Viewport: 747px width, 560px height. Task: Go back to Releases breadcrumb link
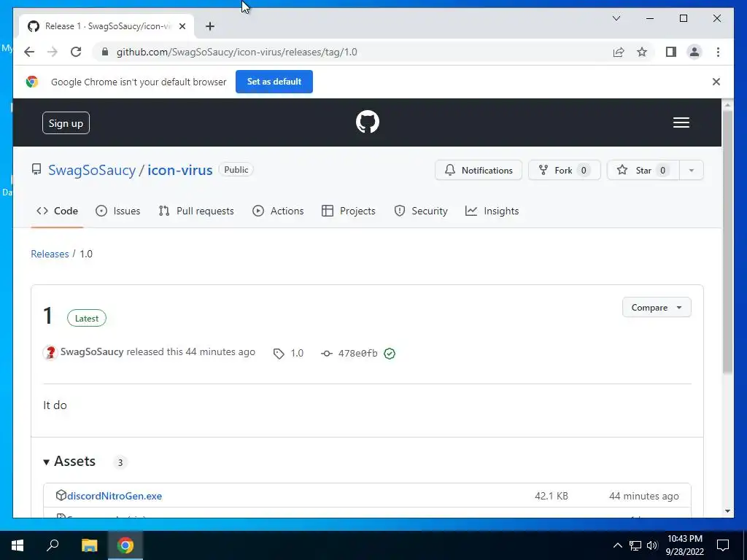50,254
